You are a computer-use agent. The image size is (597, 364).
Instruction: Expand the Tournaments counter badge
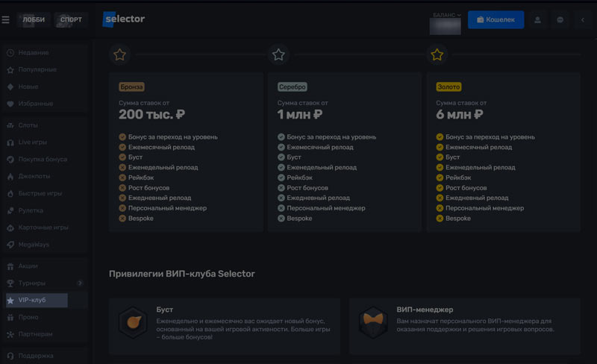(80, 283)
